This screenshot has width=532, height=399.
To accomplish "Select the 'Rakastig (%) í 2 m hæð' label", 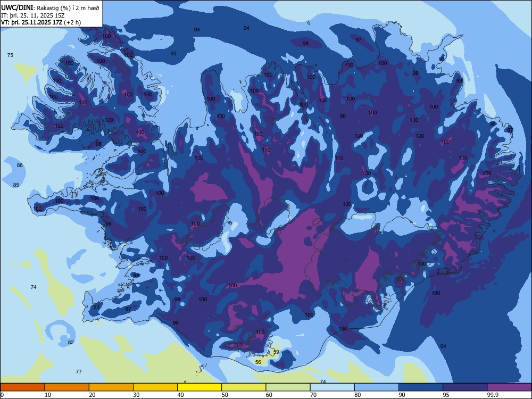I will 68,8.
